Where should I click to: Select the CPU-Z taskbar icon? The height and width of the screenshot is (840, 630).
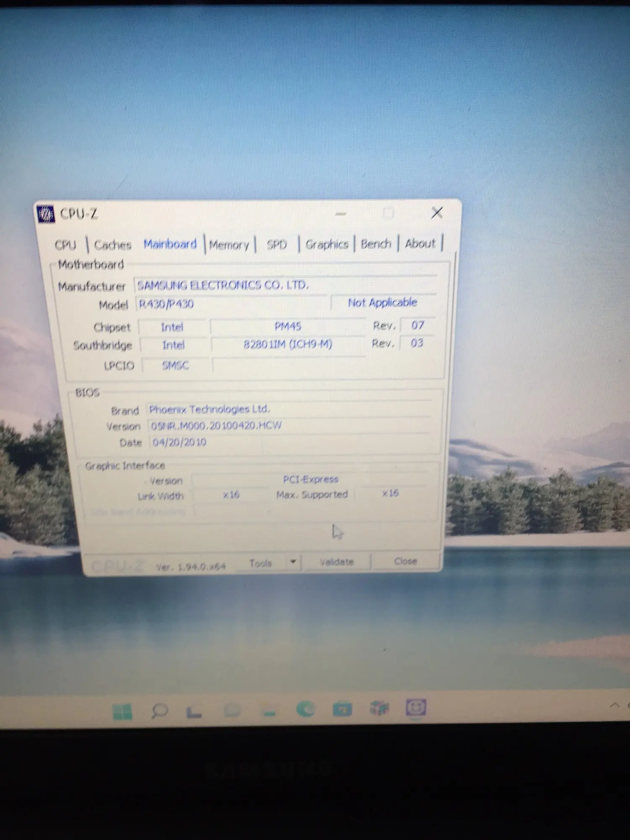click(416, 708)
